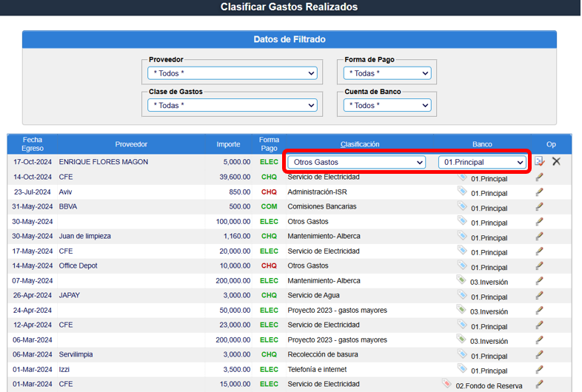Viewport: 582px width, 392px height.
Task: Click the COM payment form cell
Action: (269, 206)
